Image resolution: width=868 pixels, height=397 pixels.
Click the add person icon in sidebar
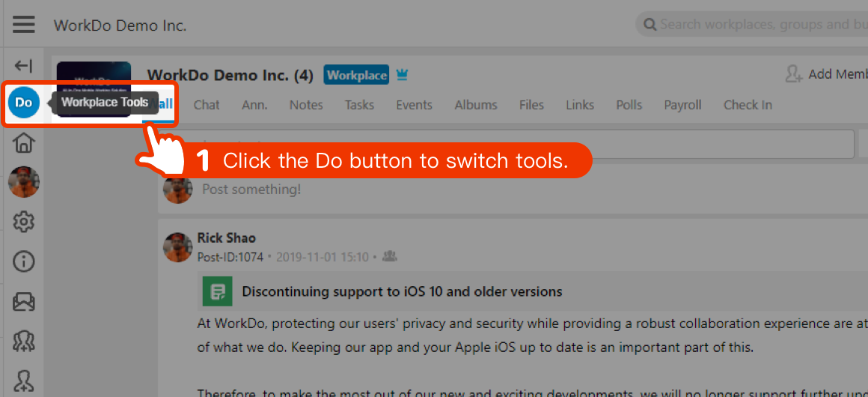pyautogui.click(x=24, y=381)
